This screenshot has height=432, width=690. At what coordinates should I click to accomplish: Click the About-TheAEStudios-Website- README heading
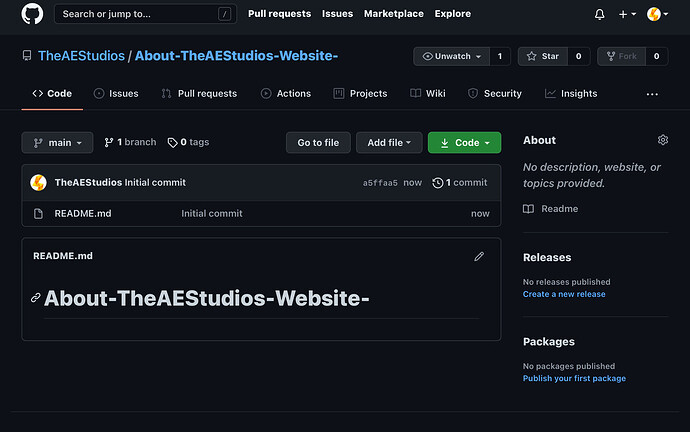click(x=207, y=298)
